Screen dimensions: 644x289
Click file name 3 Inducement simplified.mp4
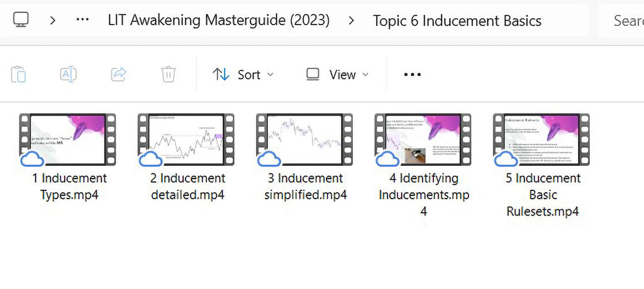(306, 187)
